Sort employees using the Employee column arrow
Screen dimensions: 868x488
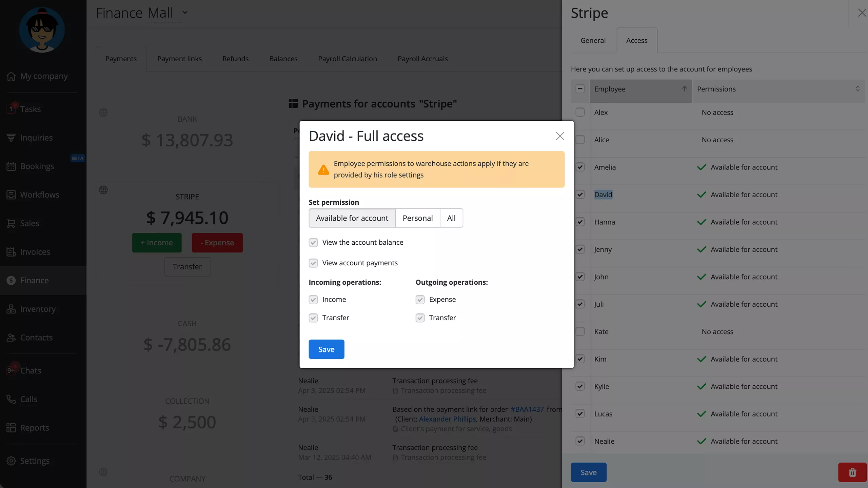click(685, 89)
